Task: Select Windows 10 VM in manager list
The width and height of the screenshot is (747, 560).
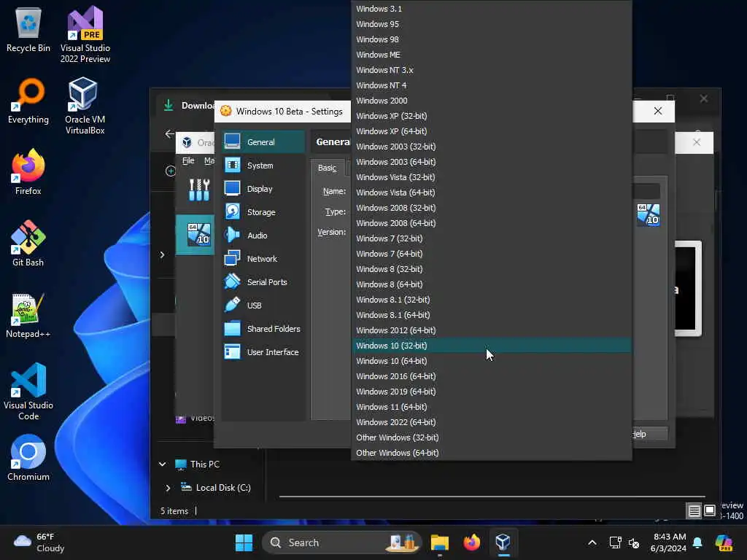Action: pos(196,234)
